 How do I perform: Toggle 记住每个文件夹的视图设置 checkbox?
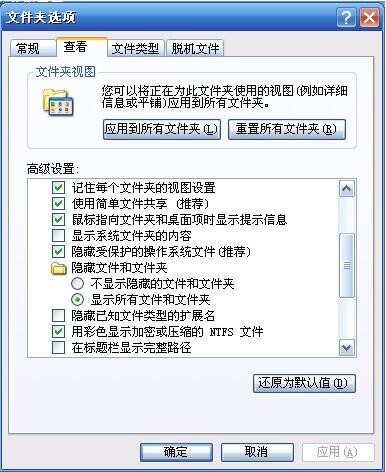pos(58,188)
